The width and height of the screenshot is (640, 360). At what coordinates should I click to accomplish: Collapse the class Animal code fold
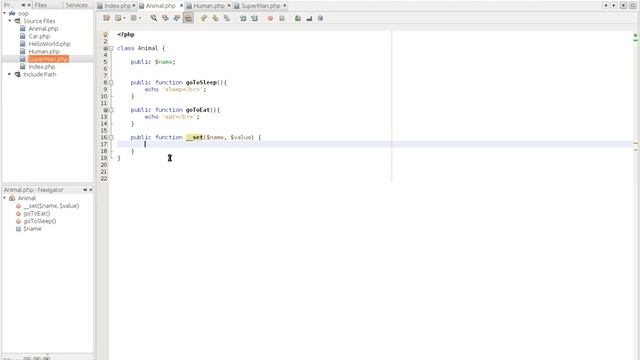(x=111, y=48)
